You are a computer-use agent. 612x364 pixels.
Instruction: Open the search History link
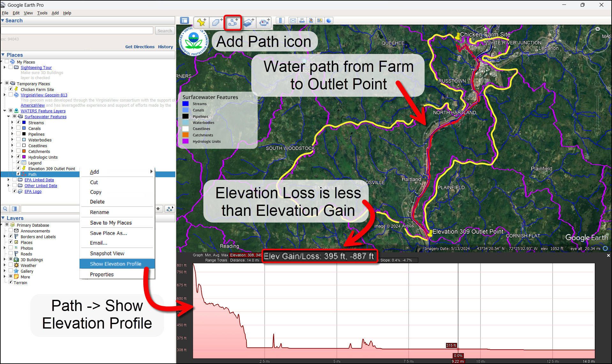click(x=165, y=47)
